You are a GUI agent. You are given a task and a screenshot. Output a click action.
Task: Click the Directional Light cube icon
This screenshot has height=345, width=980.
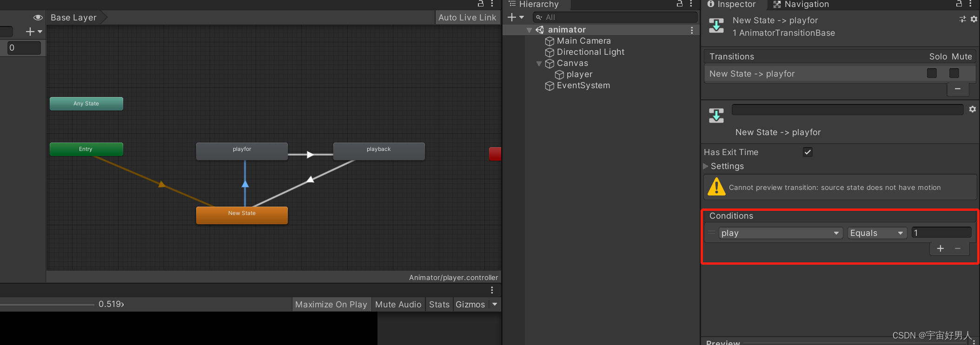(550, 52)
